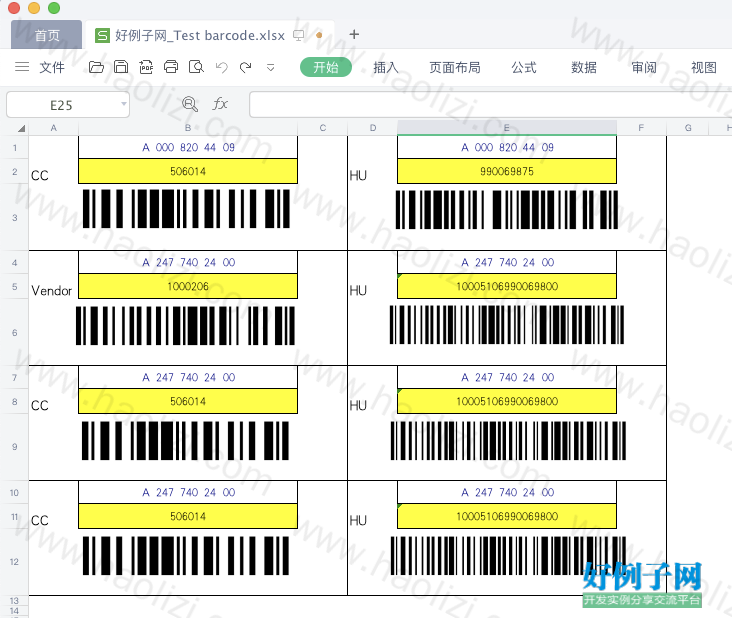Click yellow cell 990069875

point(507,171)
